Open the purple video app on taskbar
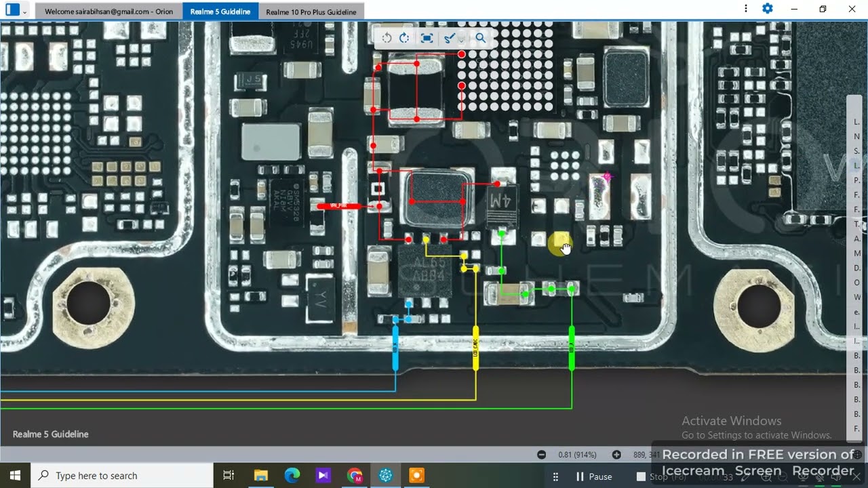This screenshot has height=488, width=868. click(x=323, y=476)
